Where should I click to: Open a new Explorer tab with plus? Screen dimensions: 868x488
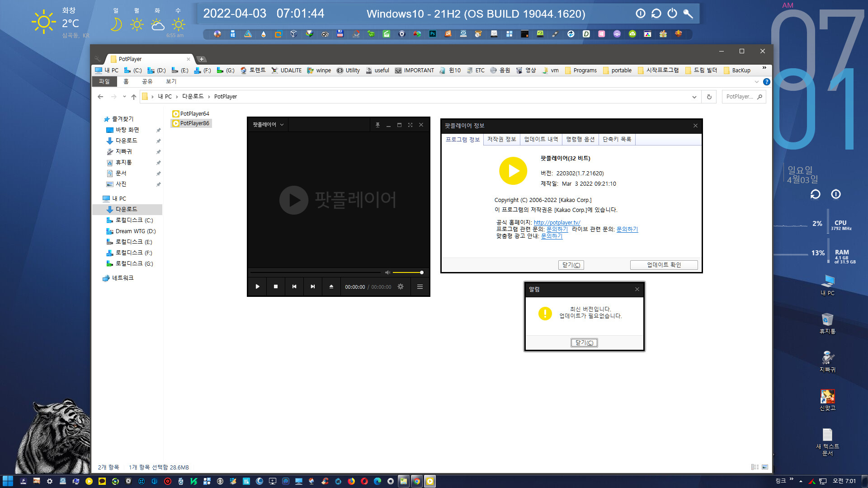coord(202,59)
